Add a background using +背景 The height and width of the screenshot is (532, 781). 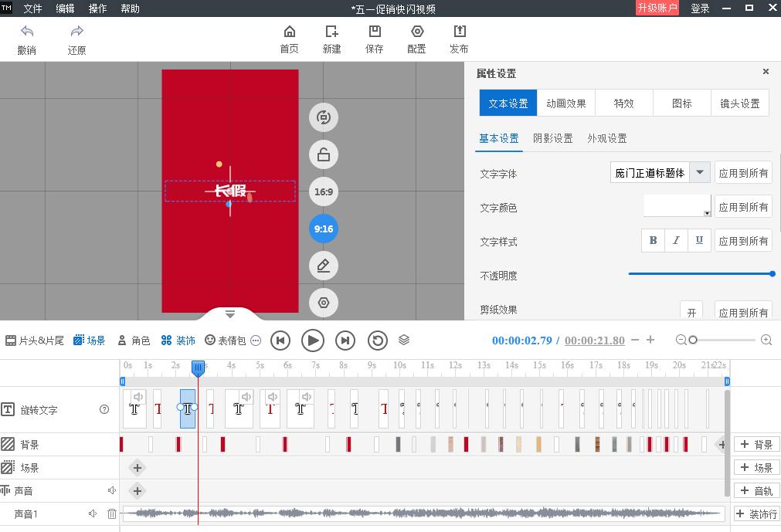pyautogui.click(x=756, y=444)
